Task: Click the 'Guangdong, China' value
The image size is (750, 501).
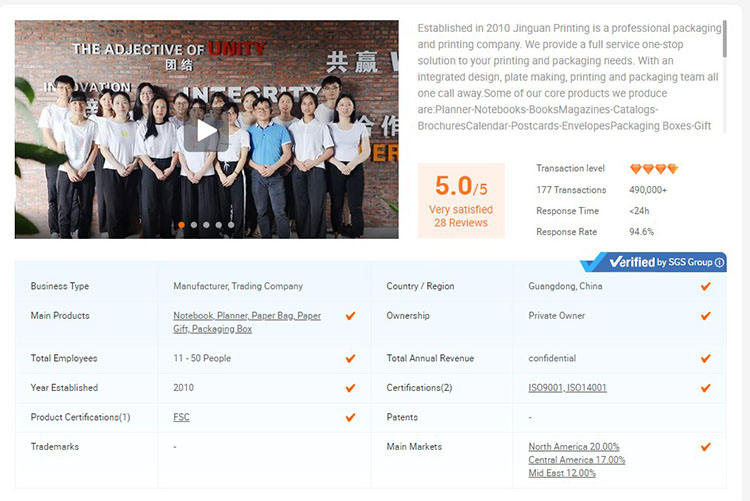Action: [x=565, y=286]
